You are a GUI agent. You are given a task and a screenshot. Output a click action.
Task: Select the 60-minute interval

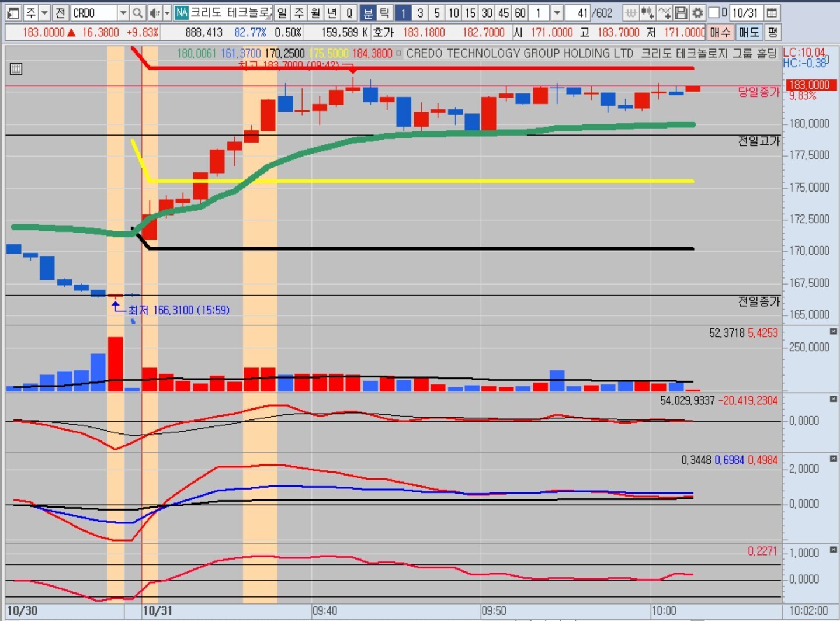[520, 12]
